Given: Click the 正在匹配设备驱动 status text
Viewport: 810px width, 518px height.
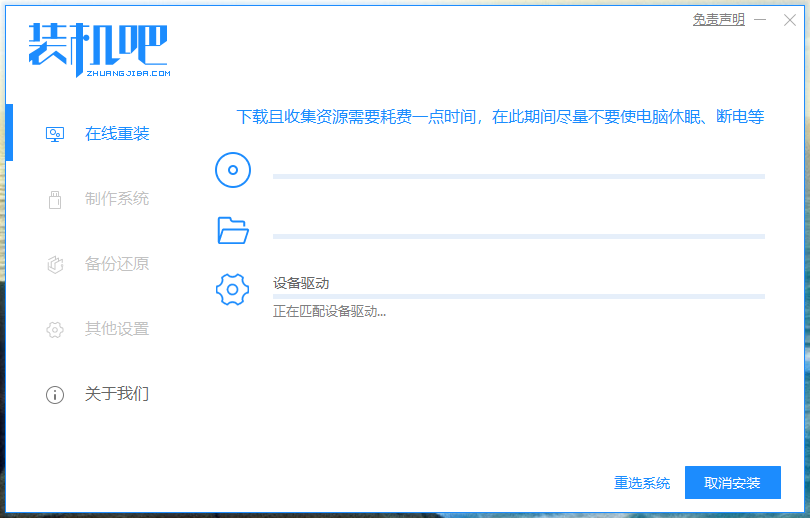Looking at the screenshot, I should 329,311.
